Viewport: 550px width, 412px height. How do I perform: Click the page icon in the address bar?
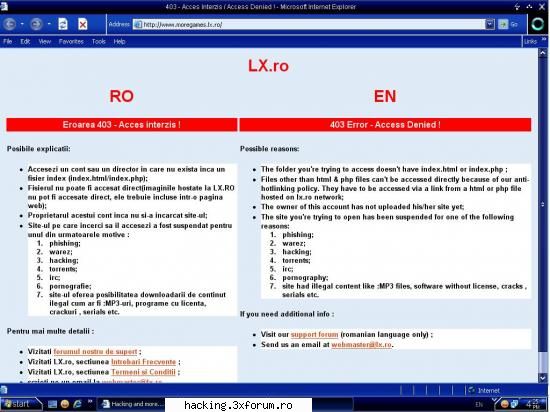click(x=138, y=24)
